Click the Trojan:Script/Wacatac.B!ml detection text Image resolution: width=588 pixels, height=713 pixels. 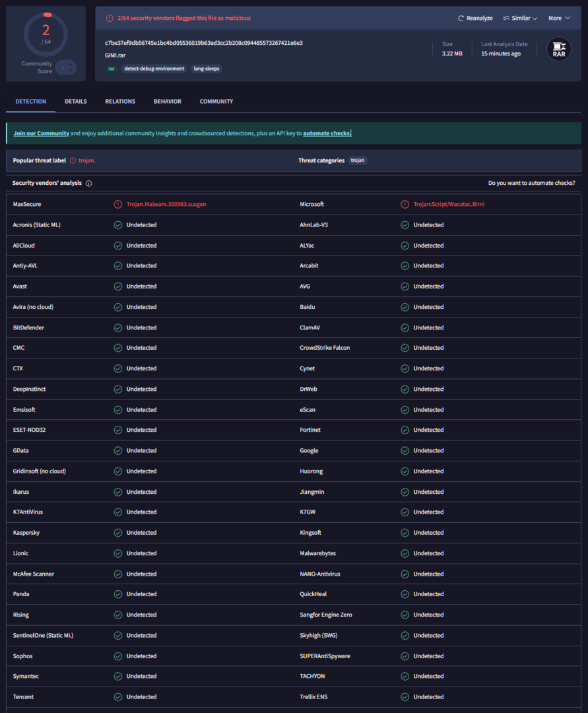449,204
